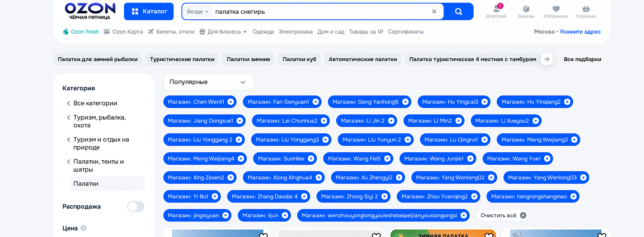This screenshot has height=237, width=644.
Task: Remove the Магазин: Meng Weijiang3 filter
Action: click(x=574, y=140)
